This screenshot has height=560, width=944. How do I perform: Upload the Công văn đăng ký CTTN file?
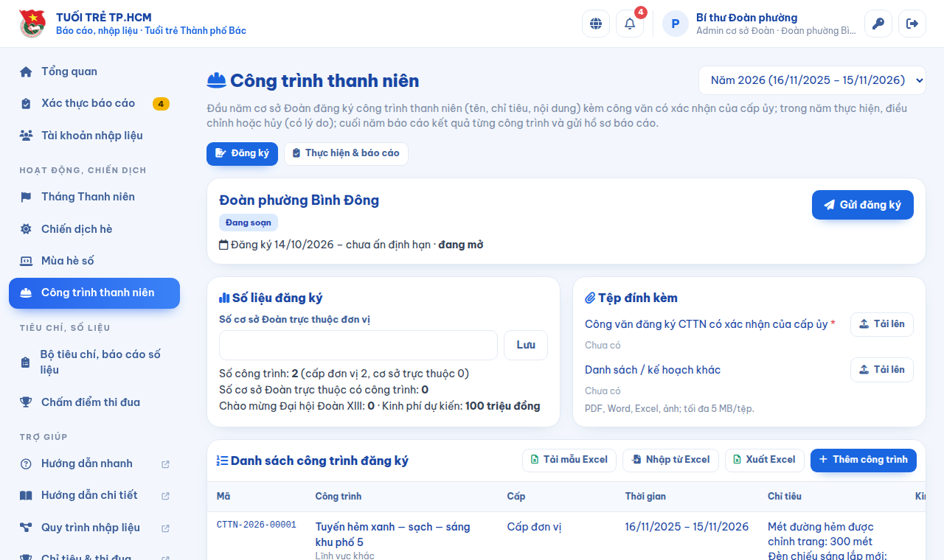tap(882, 324)
